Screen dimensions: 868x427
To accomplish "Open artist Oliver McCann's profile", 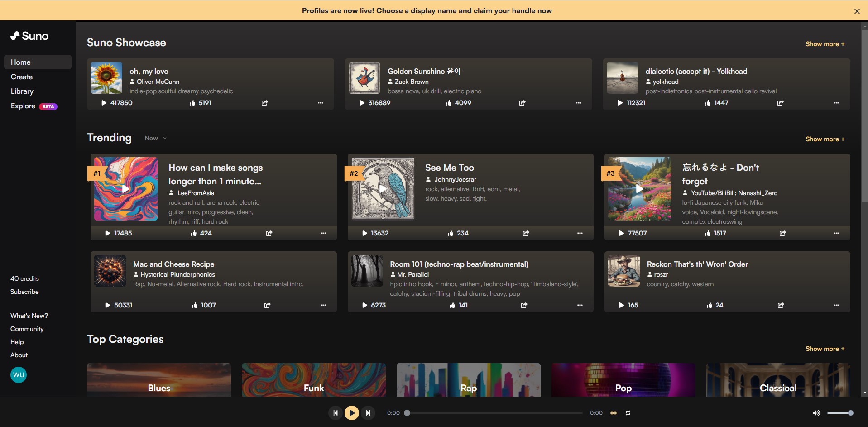I will pyautogui.click(x=158, y=82).
